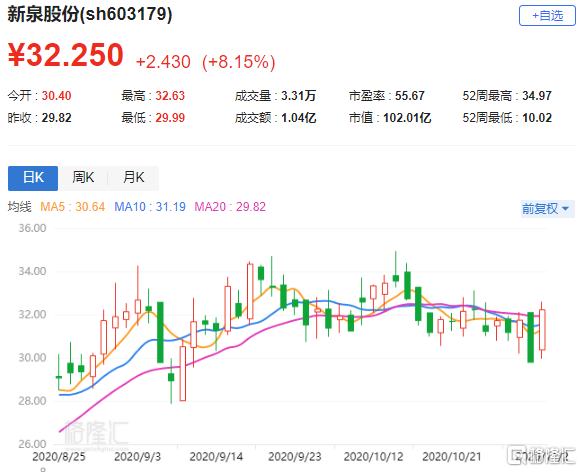Click the last red candlestick on chart
This screenshot has height=472, width=582.
click(x=542, y=330)
